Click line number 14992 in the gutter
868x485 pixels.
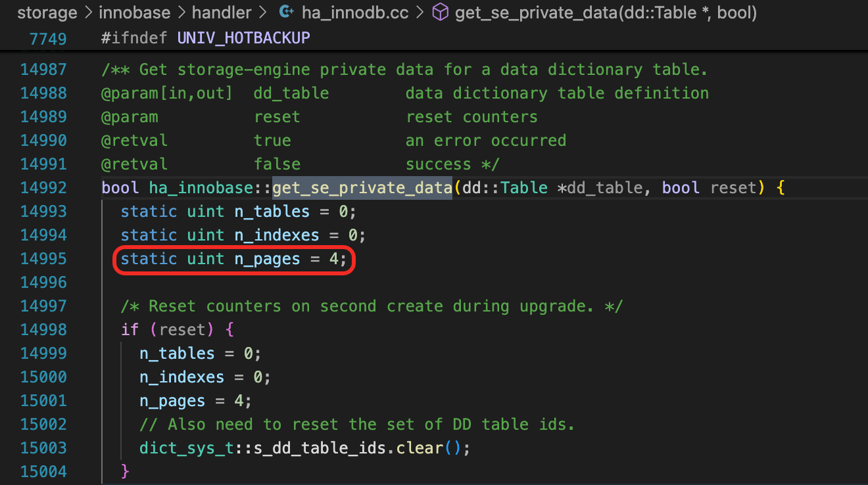(x=43, y=188)
